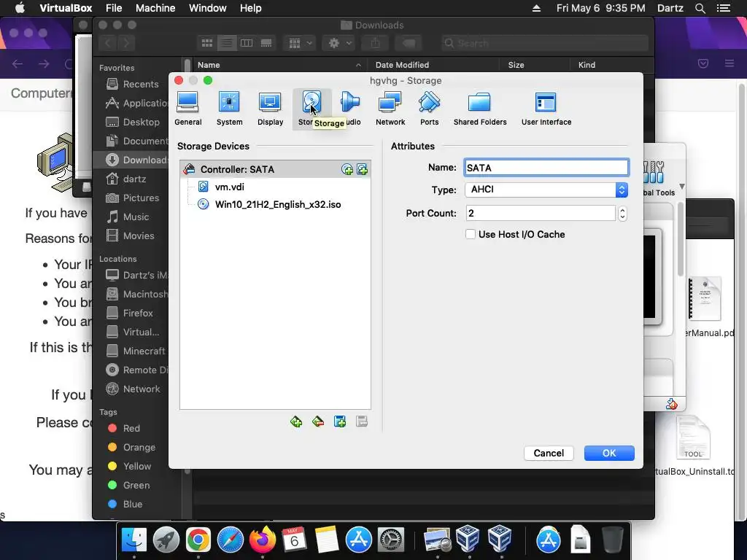Viewport: 747px width, 560px height.
Task: Click the remove selected controller icon
Action: (318, 421)
